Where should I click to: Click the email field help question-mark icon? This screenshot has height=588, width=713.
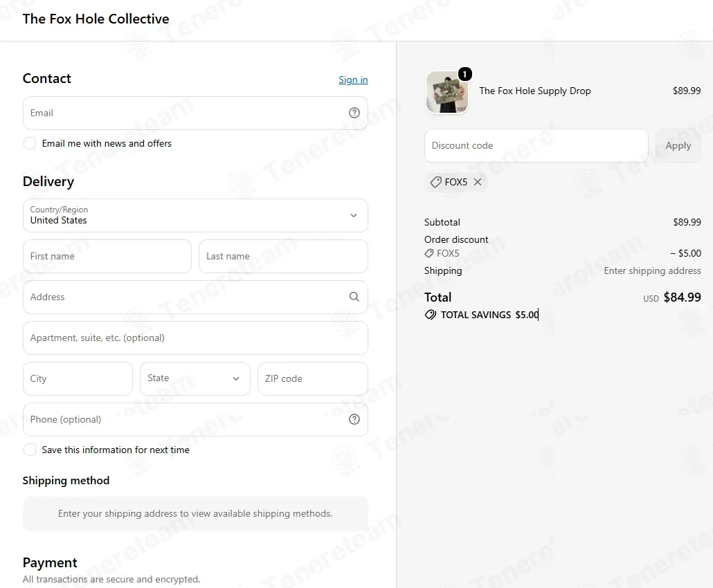354,113
